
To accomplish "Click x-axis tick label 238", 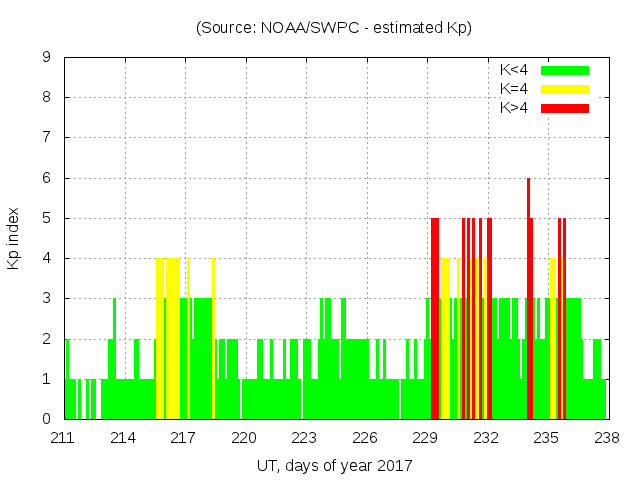I will (606, 437).
